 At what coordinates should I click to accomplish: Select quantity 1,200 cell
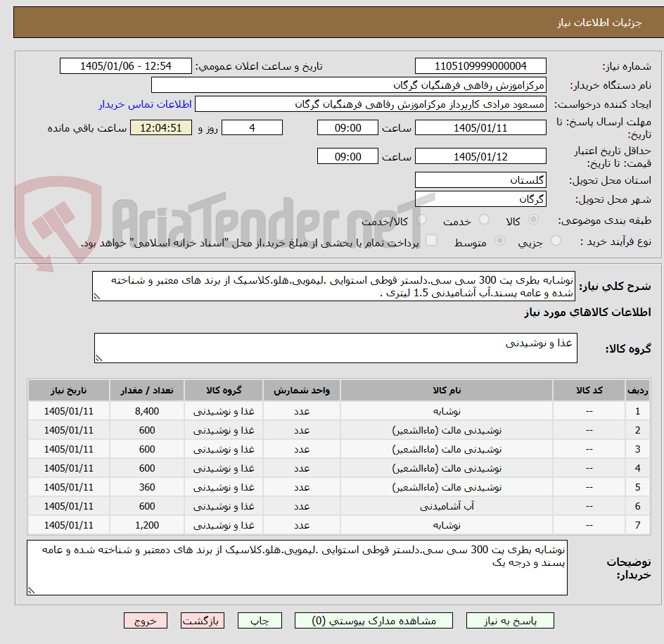[147, 525]
